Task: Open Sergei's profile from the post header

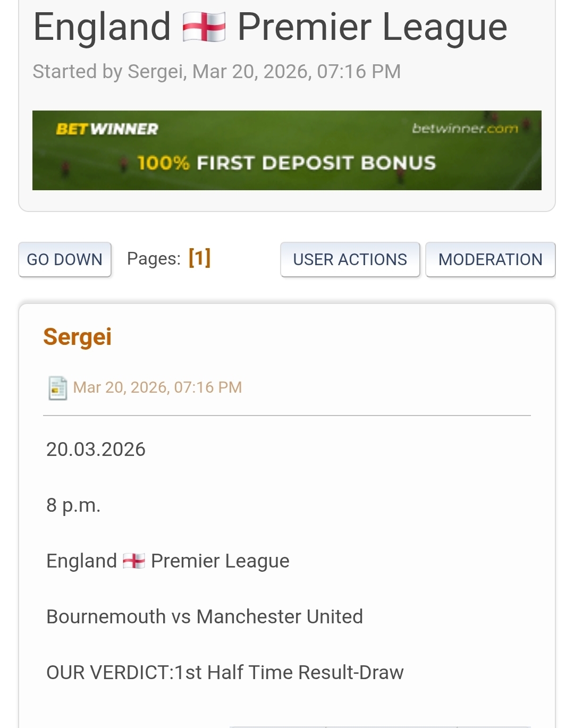Action: (x=78, y=337)
